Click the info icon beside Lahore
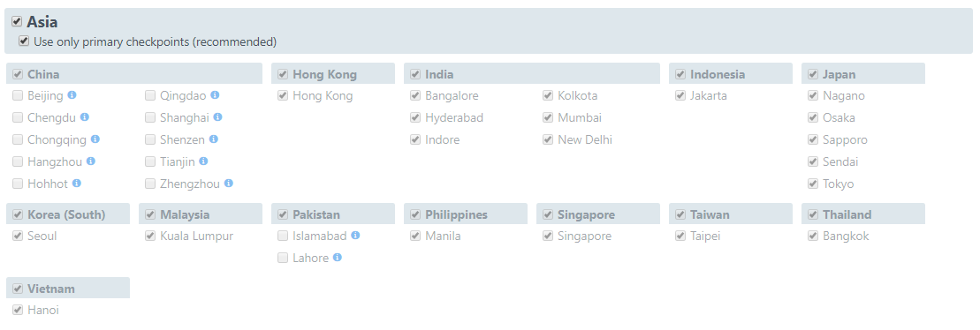The image size is (980, 330). coord(338,257)
